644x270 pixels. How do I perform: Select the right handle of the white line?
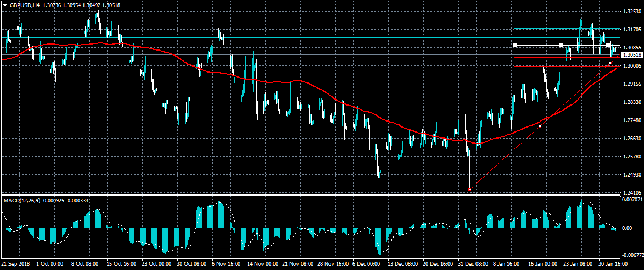point(608,45)
